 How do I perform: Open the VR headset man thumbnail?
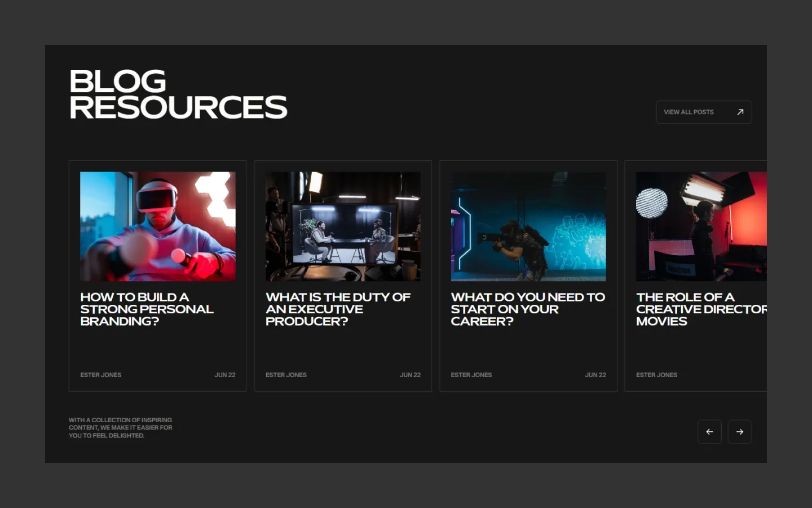(158, 226)
